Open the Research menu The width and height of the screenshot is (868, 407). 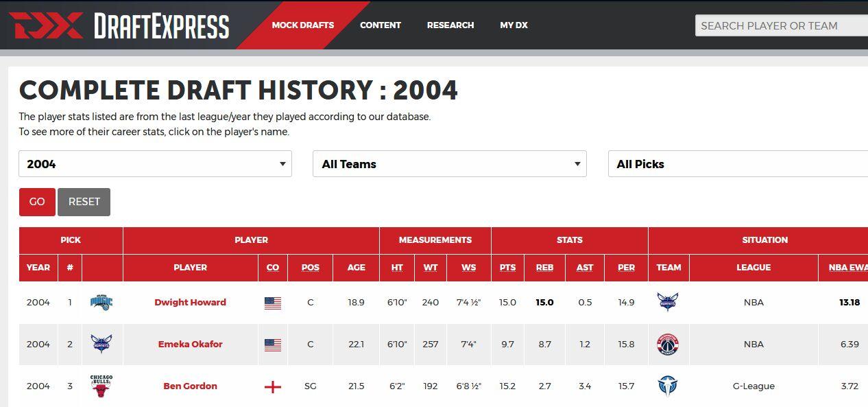450,25
